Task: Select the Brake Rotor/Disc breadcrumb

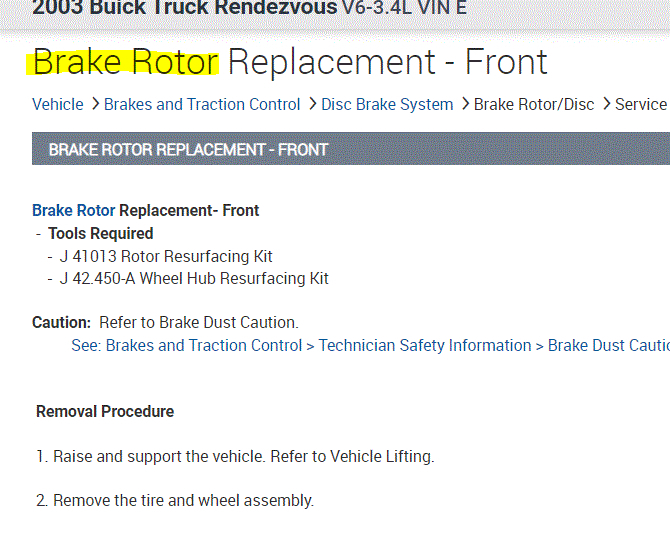Action: pos(534,104)
